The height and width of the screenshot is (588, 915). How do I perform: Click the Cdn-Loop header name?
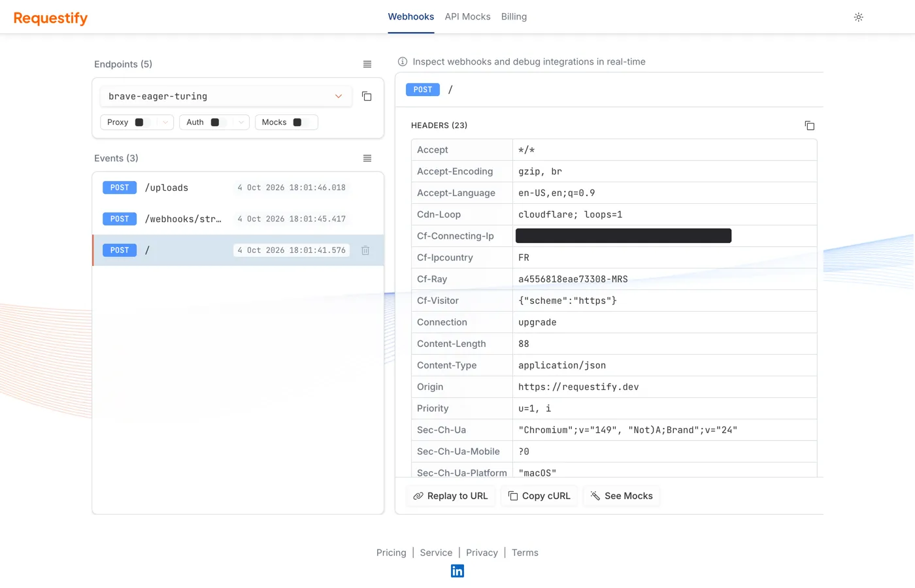439,214
